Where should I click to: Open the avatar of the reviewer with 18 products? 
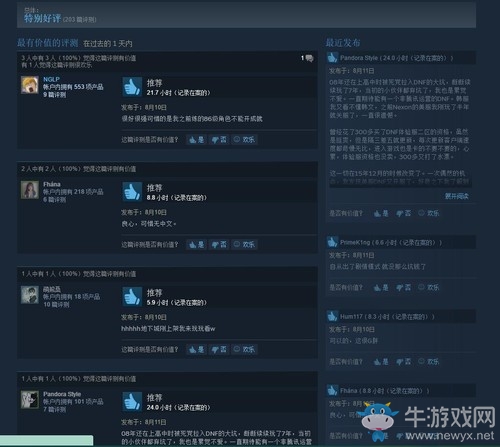click(x=30, y=295)
